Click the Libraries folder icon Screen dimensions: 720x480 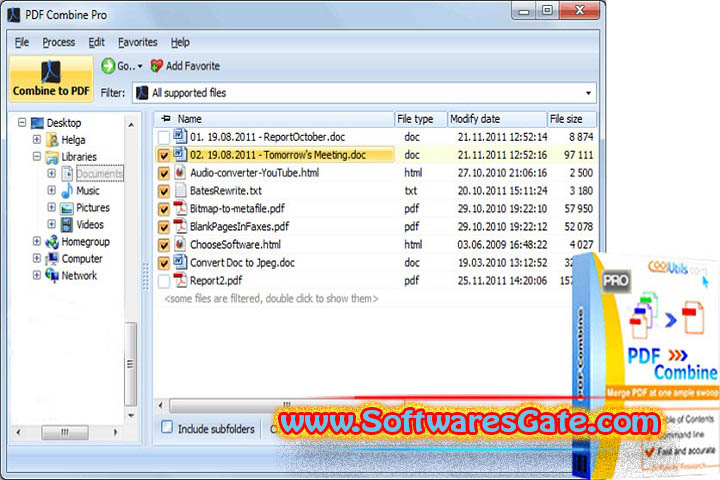click(52, 157)
